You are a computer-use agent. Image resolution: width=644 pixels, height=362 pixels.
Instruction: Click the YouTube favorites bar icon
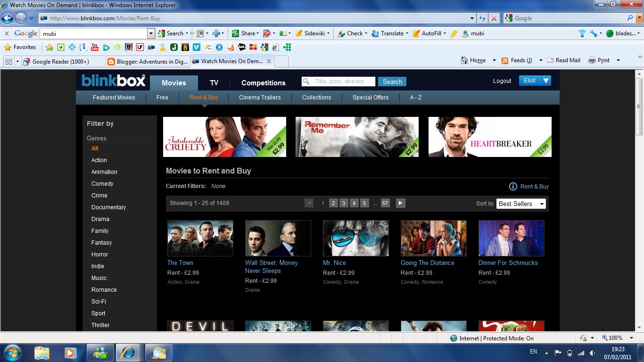[x=95, y=47]
